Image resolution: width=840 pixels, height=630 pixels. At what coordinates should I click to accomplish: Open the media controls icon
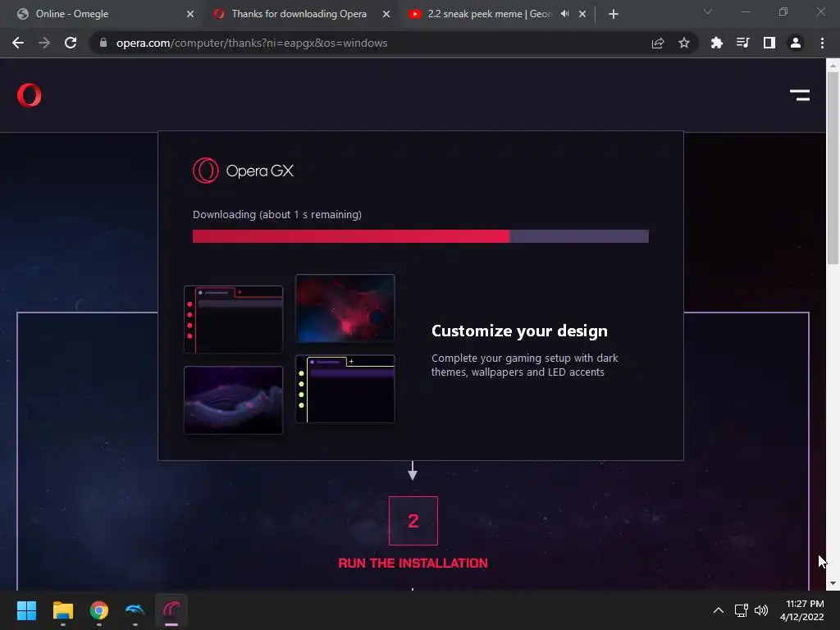pyautogui.click(x=742, y=43)
